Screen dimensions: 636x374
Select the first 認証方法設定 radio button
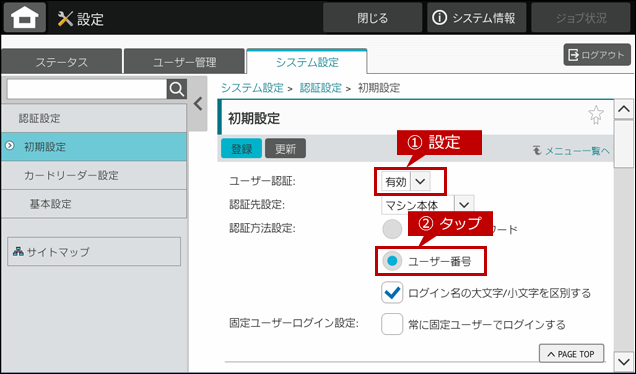point(392,230)
